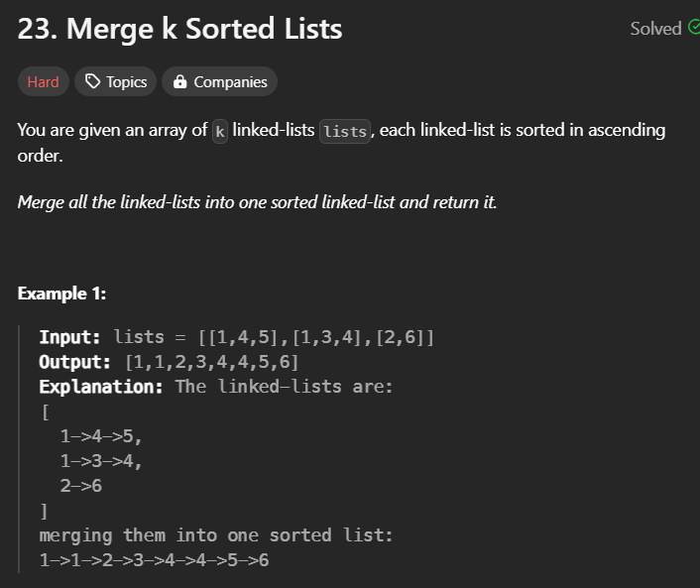Screen dimensions: 700x588
Task: Click the final merged list '1->1->2->3->4->4->5->6'
Action: point(154,560)
